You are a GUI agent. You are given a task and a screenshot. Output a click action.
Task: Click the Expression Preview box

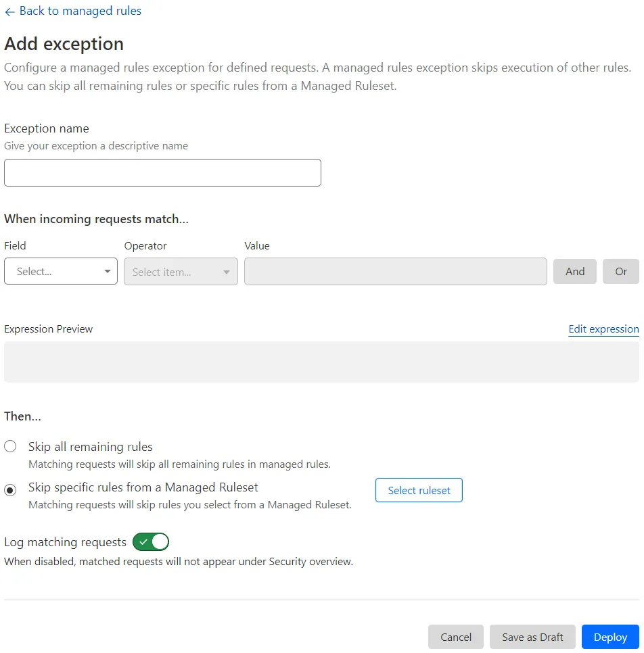tap(321, 362)
